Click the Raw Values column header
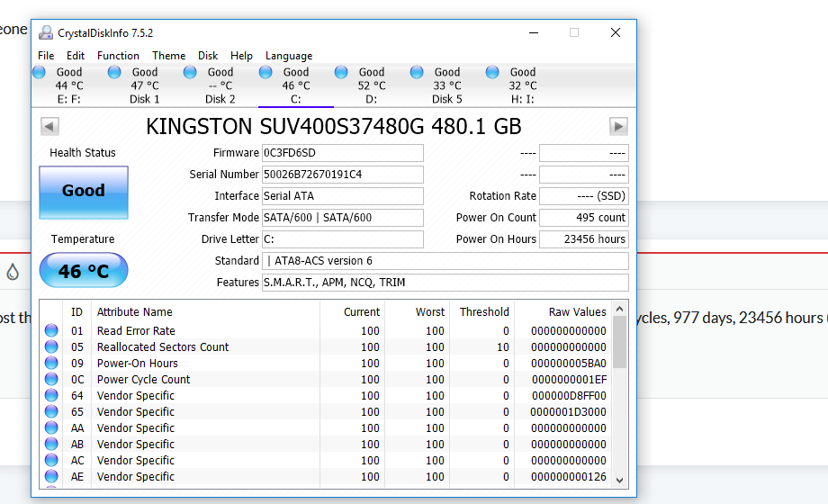This screenshot has height=504, width=828. 577,311
